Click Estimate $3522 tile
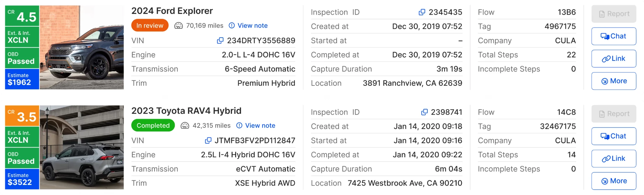644x195 pixels. coord(22,179)
